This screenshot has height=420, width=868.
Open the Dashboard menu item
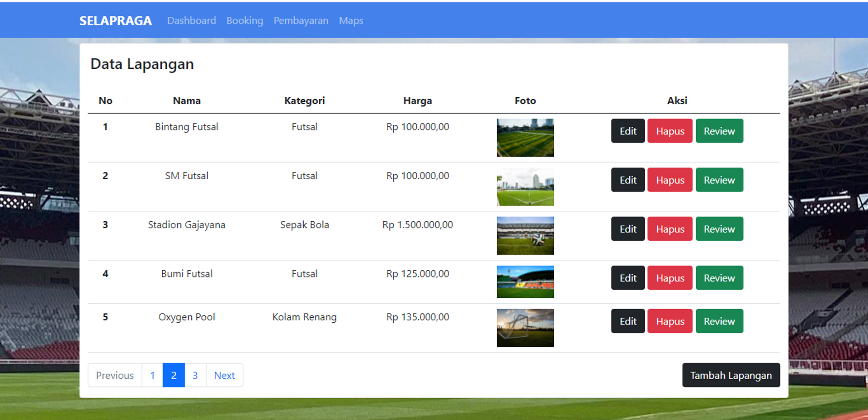coord(191,21)
